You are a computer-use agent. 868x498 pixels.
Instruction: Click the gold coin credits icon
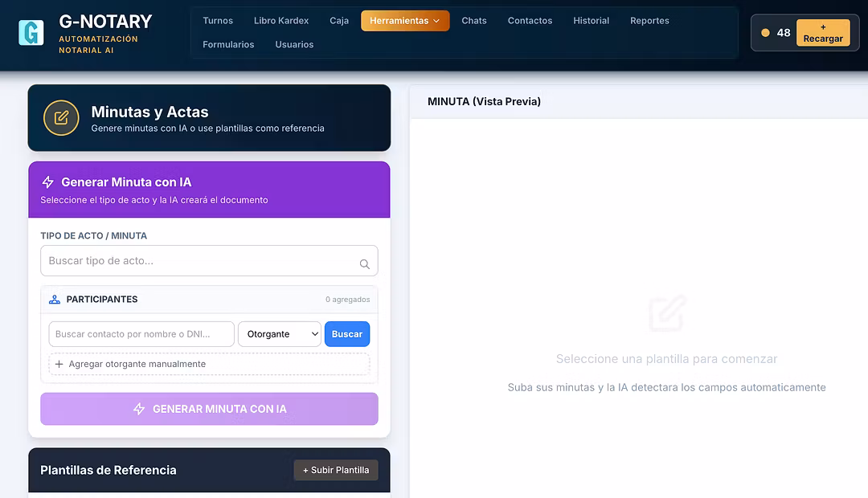click(x=765, y=33)
